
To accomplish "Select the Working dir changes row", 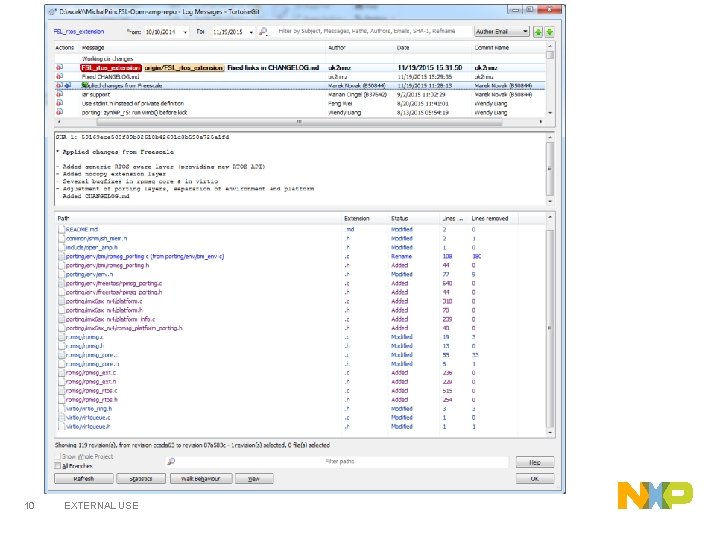I will [300, 59].
